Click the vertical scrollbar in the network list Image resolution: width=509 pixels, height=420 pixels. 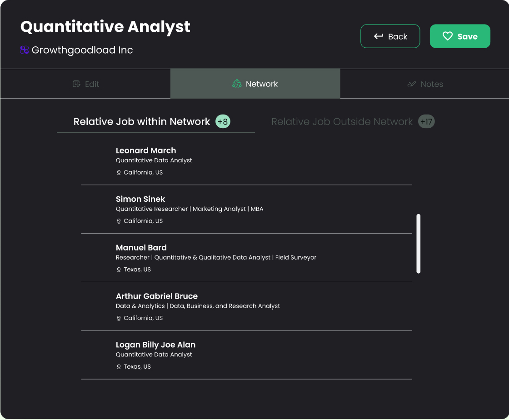pos(419,243)
